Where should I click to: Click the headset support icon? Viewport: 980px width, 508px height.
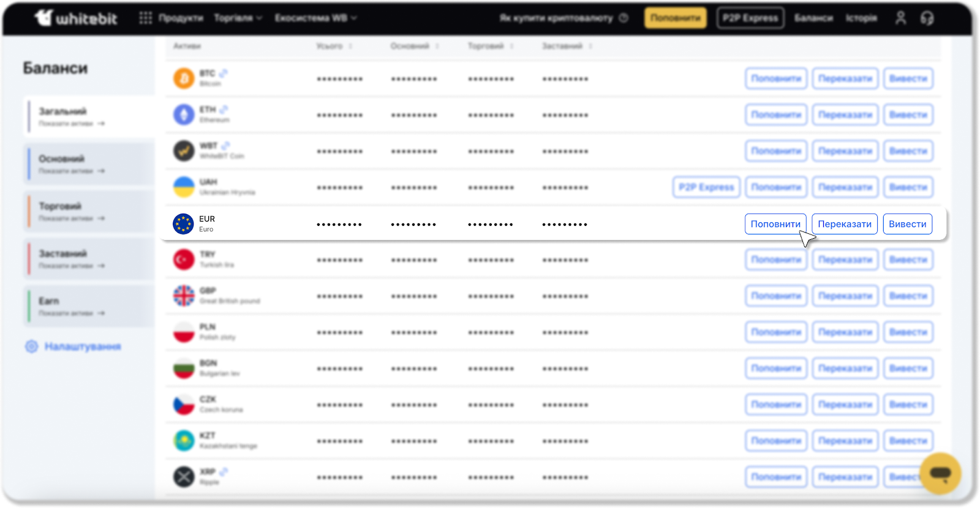tap(927, 18)
